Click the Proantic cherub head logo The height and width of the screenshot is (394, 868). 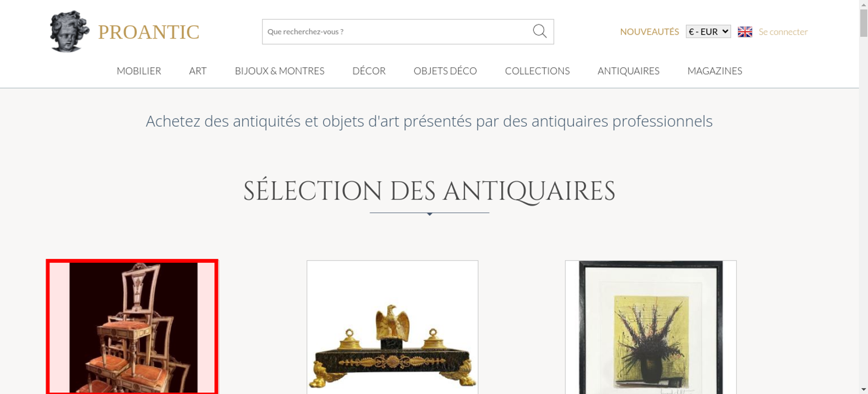click(69, 32)
